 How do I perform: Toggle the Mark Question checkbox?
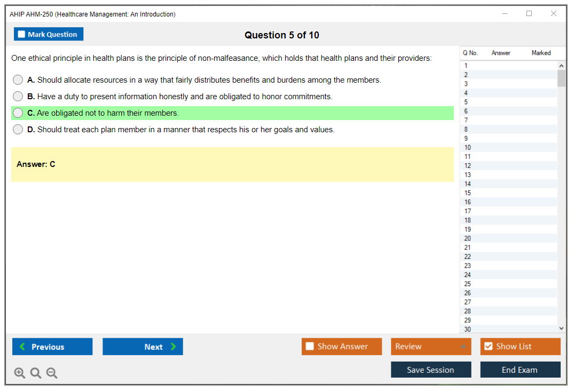click(x=22, y=34)
